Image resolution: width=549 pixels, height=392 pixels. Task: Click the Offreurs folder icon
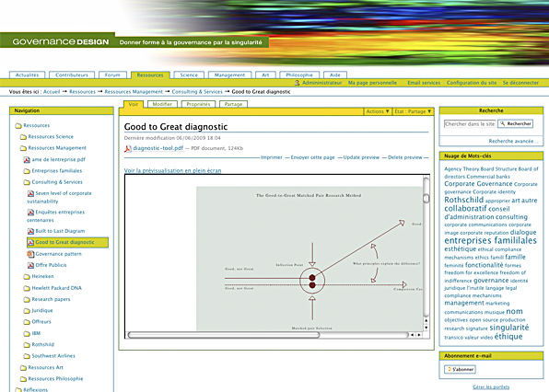coord(27,322)
